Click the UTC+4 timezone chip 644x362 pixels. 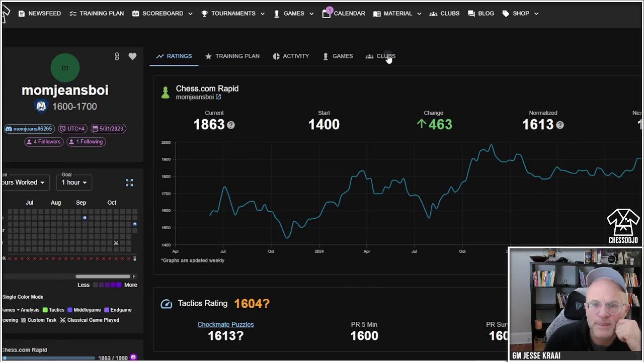pyautogui.click(x=72, y=129)
